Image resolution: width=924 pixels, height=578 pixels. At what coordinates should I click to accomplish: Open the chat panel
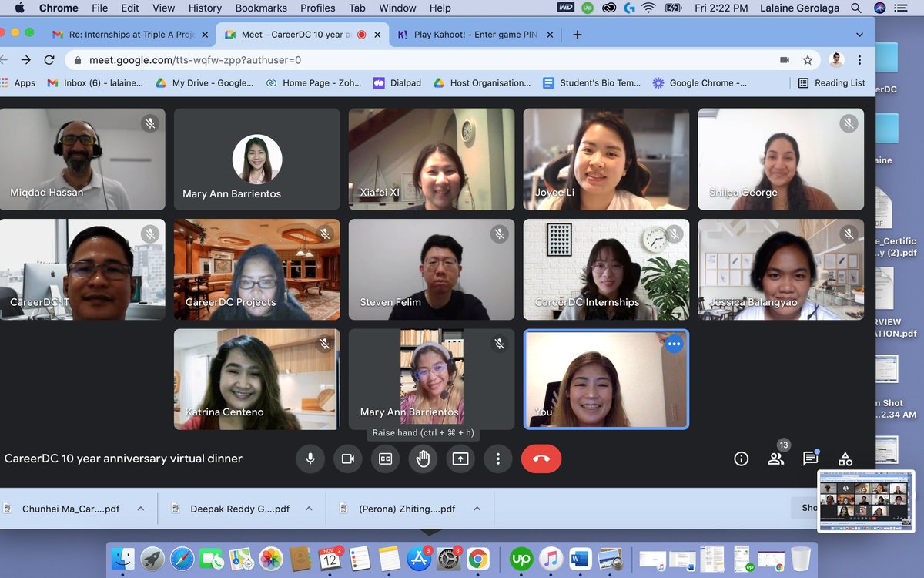tap(810, 459)
